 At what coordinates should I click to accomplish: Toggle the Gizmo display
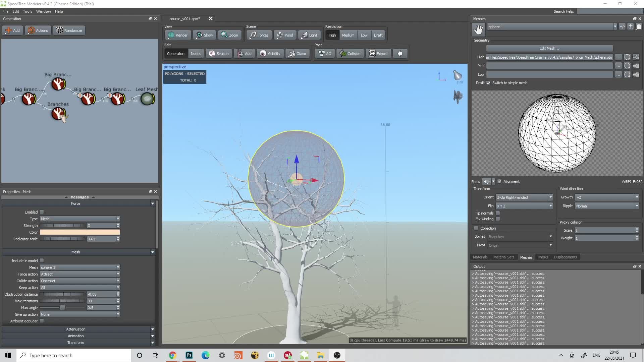tap(297, 53)
